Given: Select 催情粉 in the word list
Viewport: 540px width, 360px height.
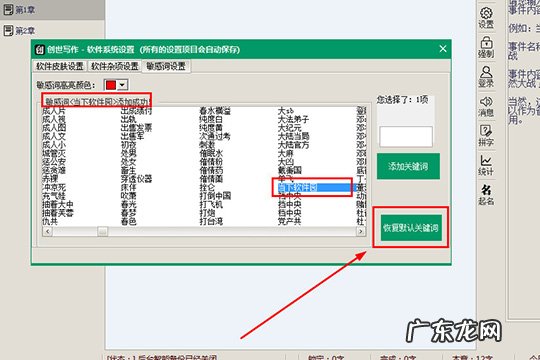Looking at the screenshot, I should [211, 162].
